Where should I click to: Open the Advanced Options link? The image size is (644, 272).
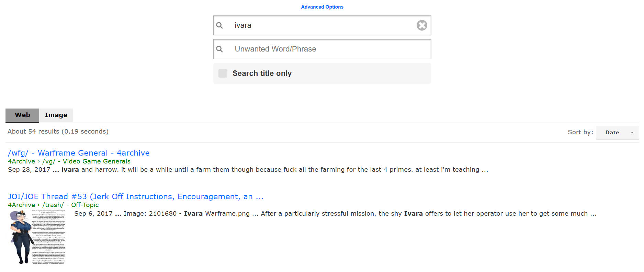pyautogui.click(x=322, y=7)
